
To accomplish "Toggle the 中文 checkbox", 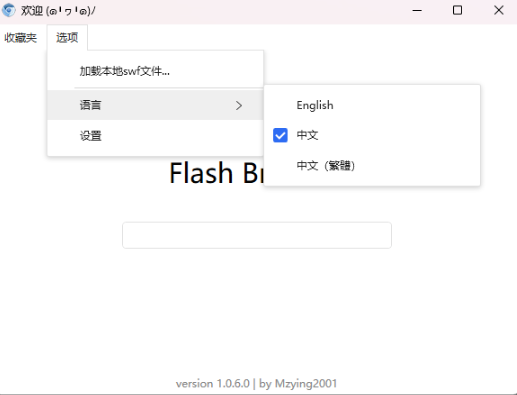I will (280, 135).
